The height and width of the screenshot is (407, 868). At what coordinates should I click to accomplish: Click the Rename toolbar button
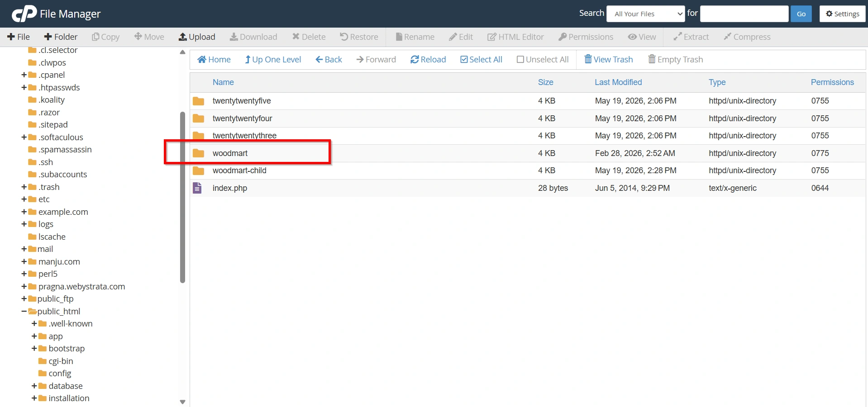tap(415, 37)
